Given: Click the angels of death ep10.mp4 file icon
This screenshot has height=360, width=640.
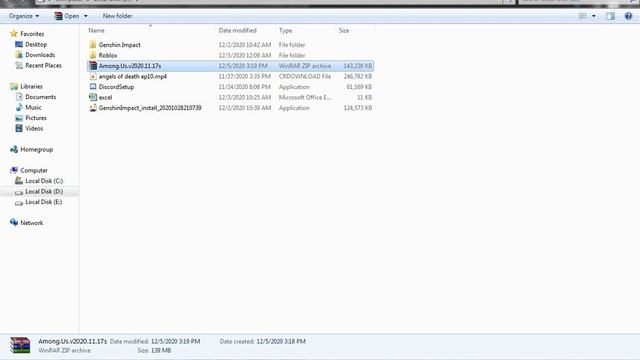Looking at the screenshot, I should [93, 76].
